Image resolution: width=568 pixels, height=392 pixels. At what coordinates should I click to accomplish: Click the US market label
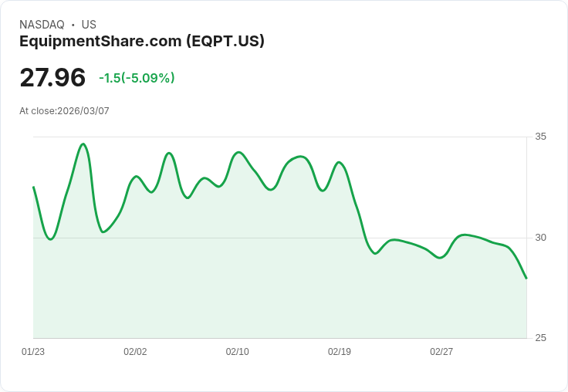(x=89, y=25)
